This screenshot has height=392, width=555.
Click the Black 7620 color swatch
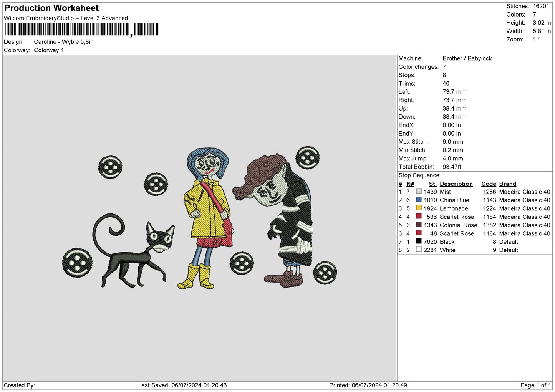pyautogui.click(x=419, y=241)
